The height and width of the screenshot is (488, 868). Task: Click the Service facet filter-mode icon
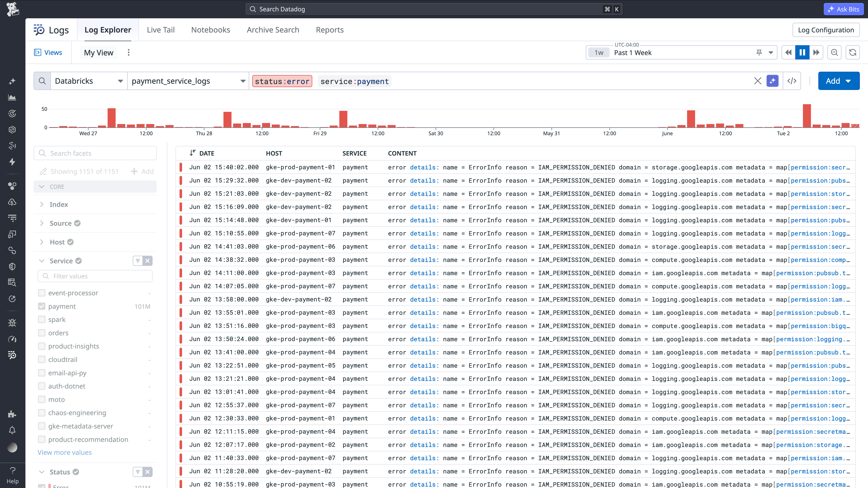point(138,261)
